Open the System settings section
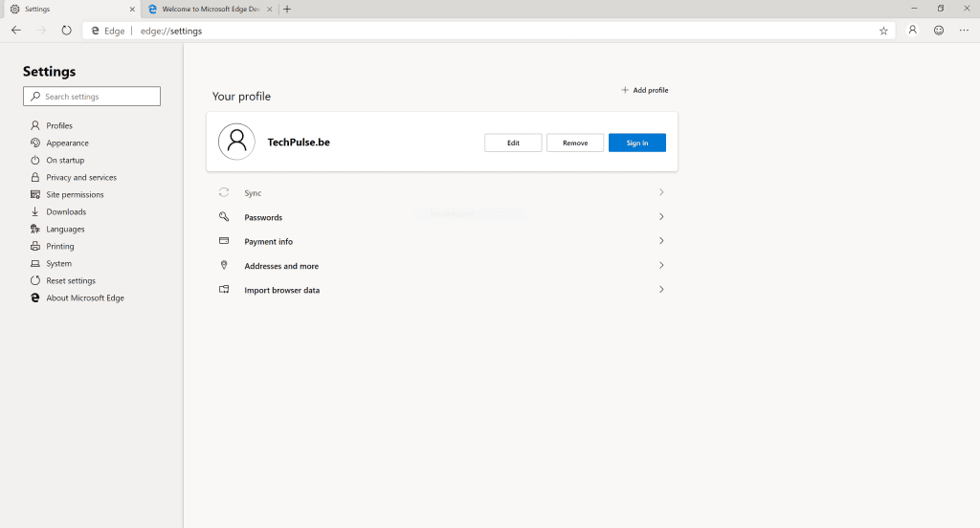This screenshot has height=528, width=980. coord(58,264)
